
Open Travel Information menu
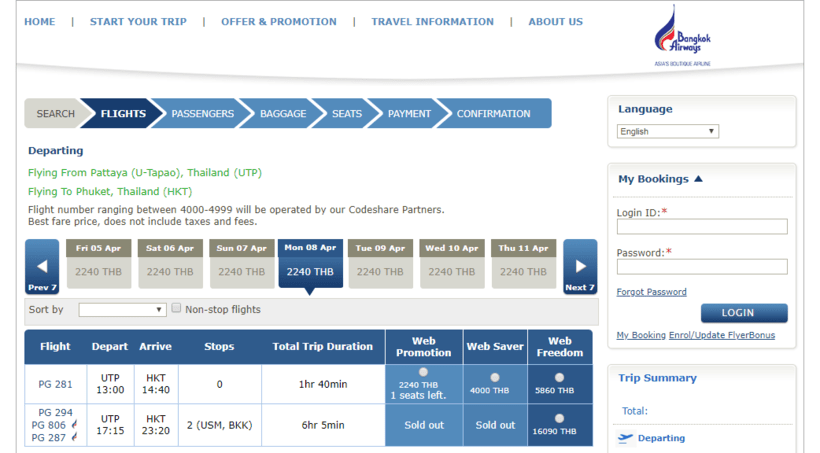tap(432, 22)
